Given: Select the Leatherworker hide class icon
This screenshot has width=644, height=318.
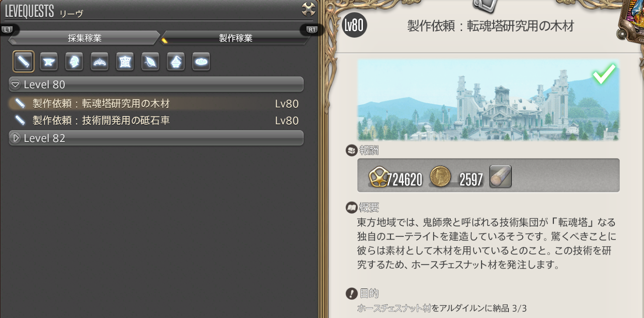Looking at the screenshot, I should 125,62.
